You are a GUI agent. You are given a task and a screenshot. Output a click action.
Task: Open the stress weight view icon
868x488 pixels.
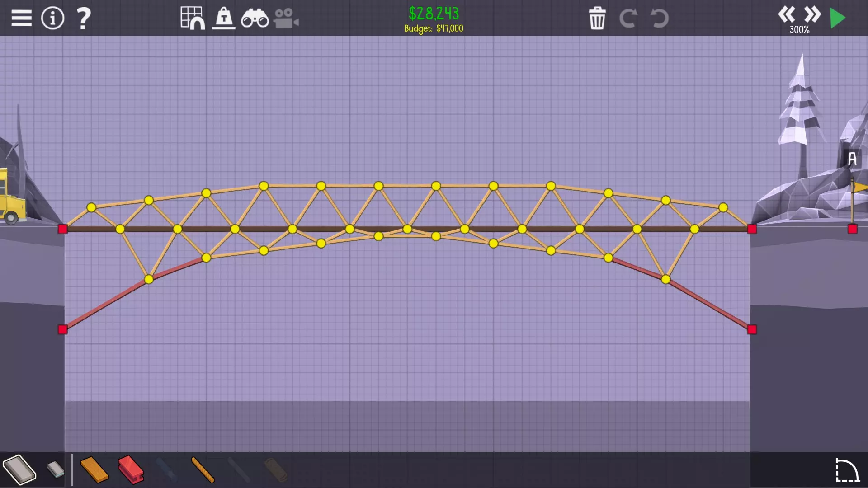pos(224,19)
